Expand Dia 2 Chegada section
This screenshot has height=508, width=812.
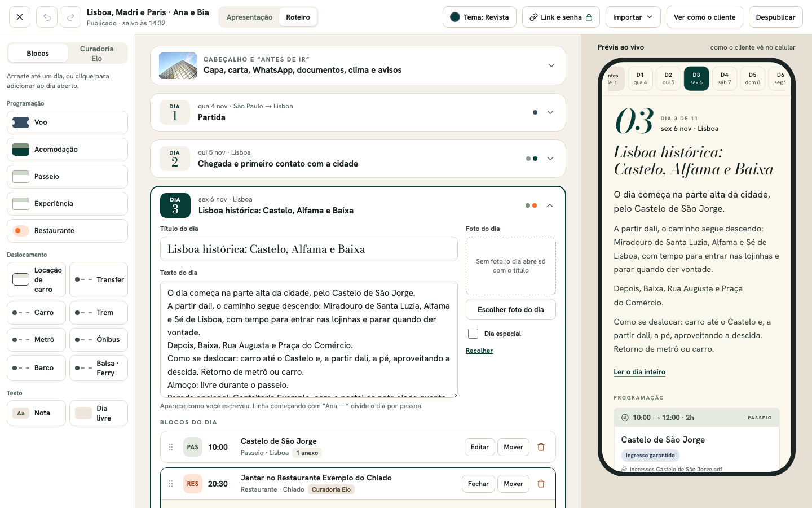coord(550,159)
